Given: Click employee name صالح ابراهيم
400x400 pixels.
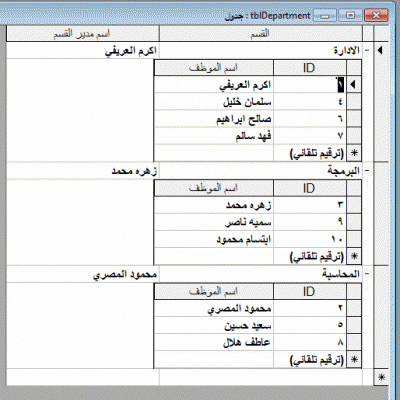Looking at the screenshot, I should [x=214, y=119].
